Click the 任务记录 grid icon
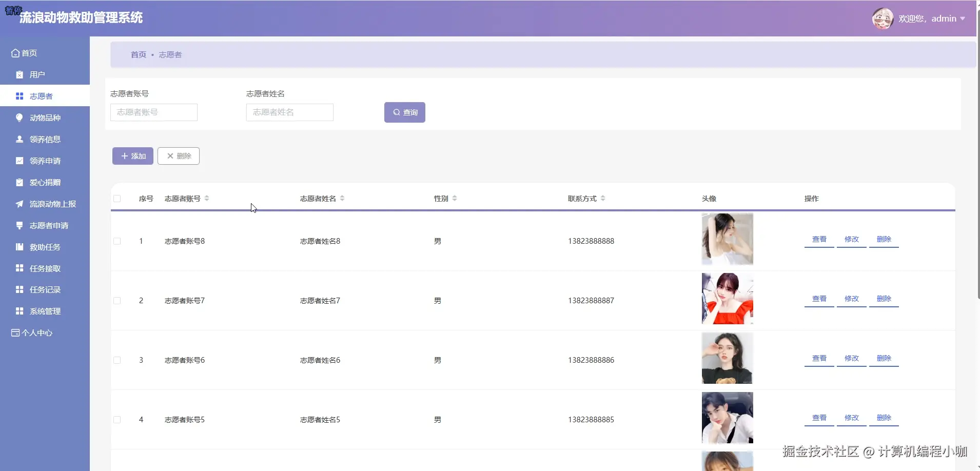This screenshot has width=980, height=471. [x=19, y=290]
